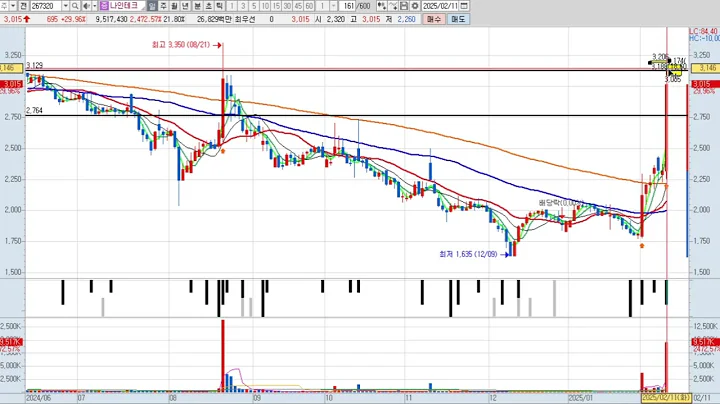Select the 초 (second) period toggle

point(208,6)
